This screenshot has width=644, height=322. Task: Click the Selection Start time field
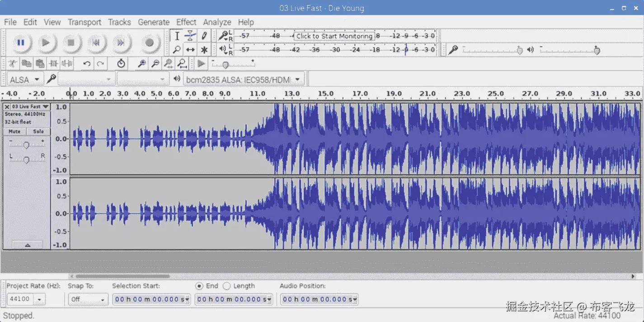point(151,299)
